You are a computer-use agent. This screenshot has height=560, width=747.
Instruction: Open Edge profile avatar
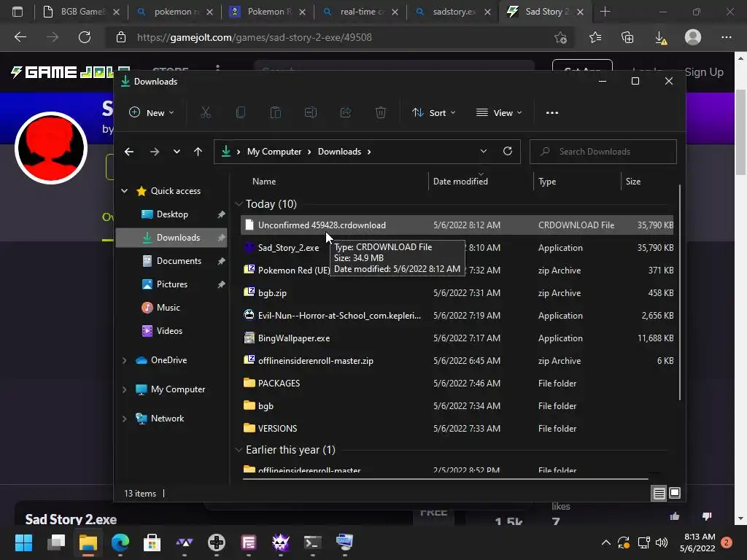(x=693, y=37)
